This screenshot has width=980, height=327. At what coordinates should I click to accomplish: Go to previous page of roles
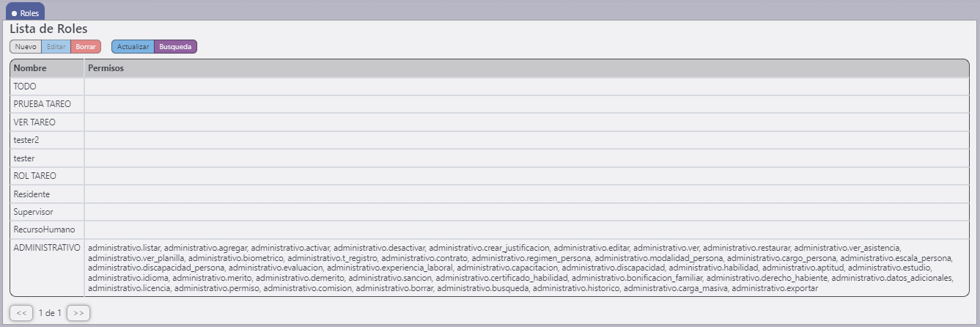(x=21, y=313)
